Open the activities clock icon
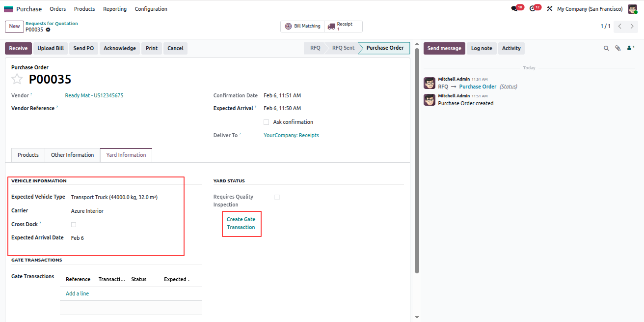The image size is (644, 322). pos(532,9)
